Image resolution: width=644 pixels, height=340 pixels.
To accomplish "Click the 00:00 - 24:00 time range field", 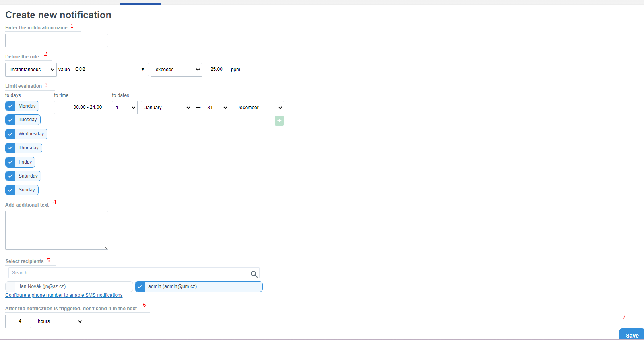I will [x=80, y=108].
